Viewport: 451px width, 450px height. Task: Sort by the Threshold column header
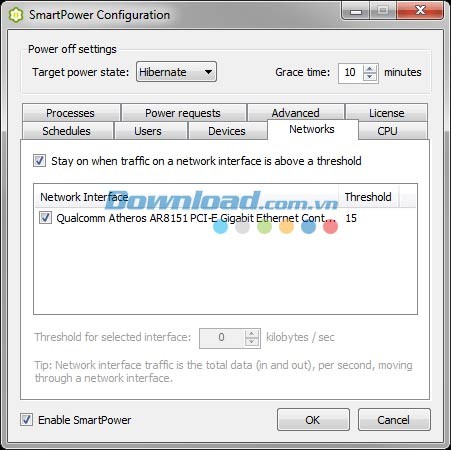coord(368,197)
